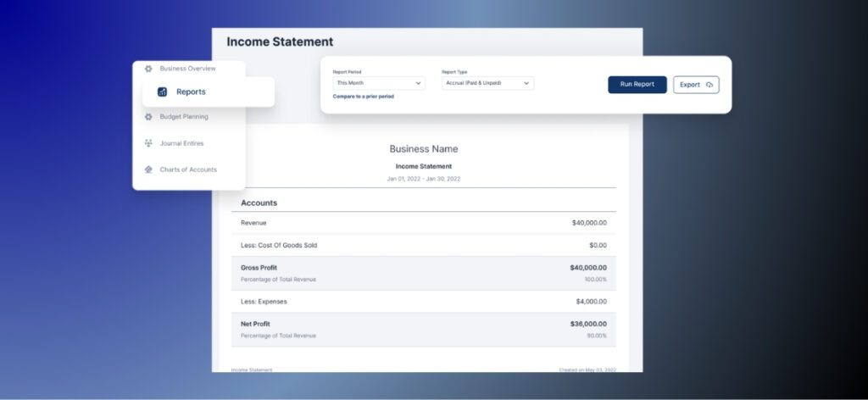The height and width of the screenshot is (400, 868).
Task: Open the Report Type dropdown
Action: 487,83
